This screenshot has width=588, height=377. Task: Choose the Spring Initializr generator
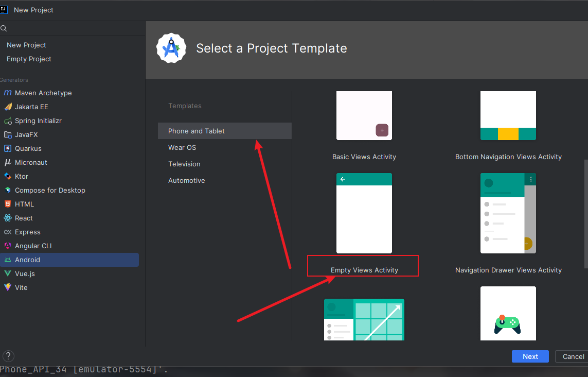pyautogui.click(x=69, y=121)
